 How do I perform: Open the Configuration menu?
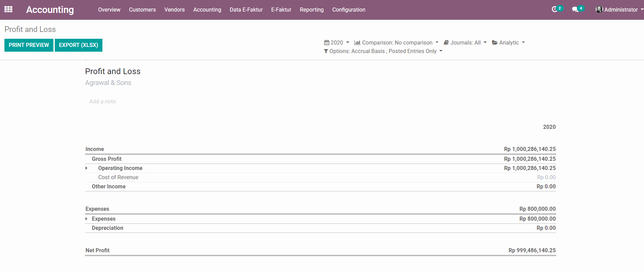pyautogui.click(x=348, y=10)
